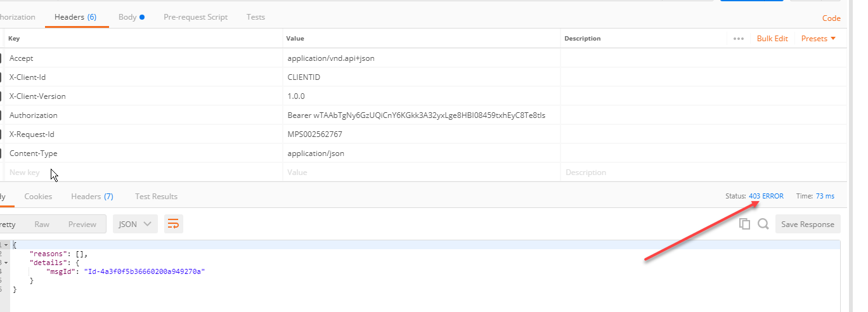Open the request Tests tab
The height and width of the screenshot is (312, 868).
pos(256,17)
